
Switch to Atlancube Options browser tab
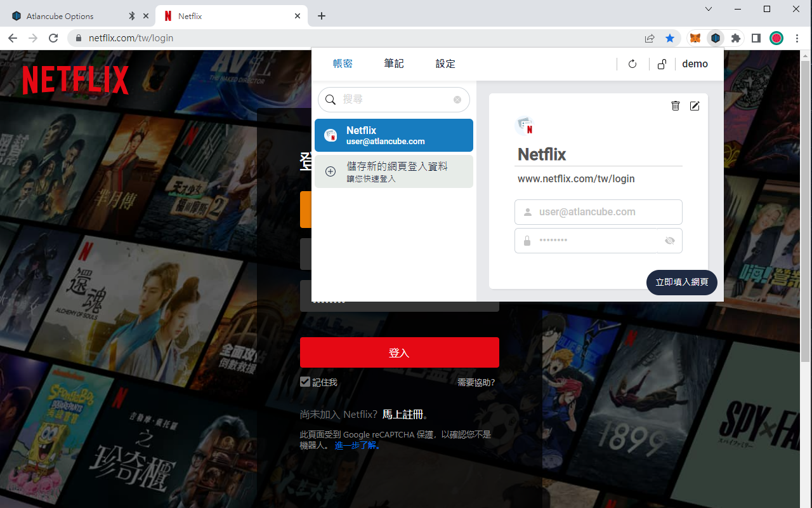(79, 16)
